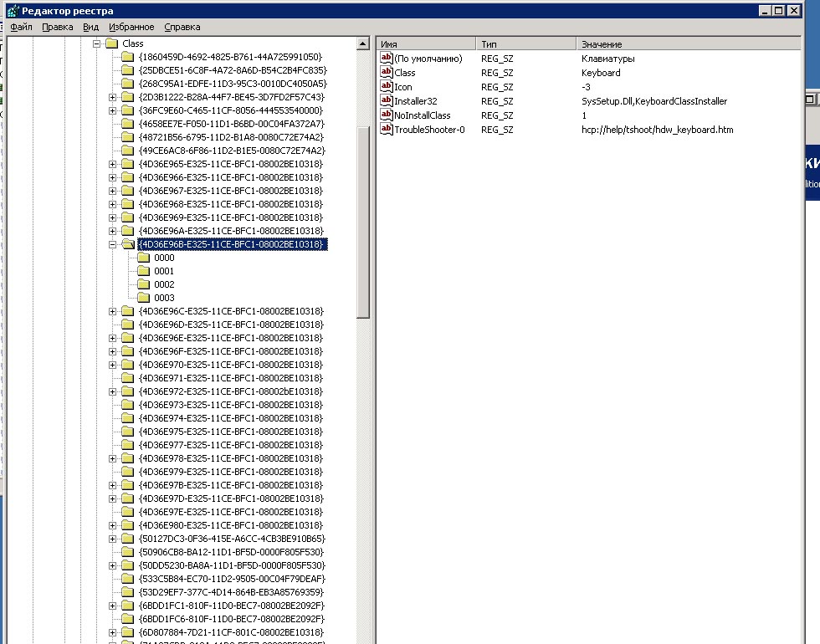Click folder icon of {49CE6AC8-6F86-11D2...}
Viewport: 820px width, 644px height.
point(127,151)
